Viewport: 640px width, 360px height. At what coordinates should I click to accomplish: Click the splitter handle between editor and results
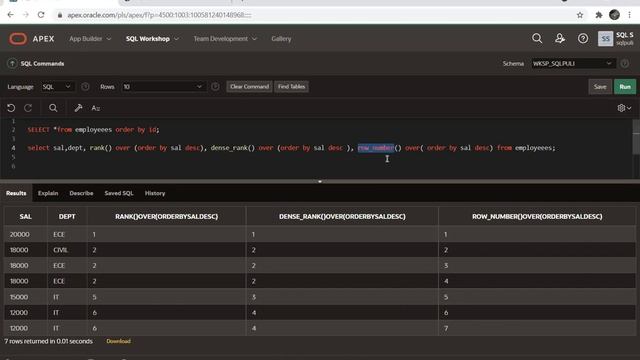[x=320, y=181]
